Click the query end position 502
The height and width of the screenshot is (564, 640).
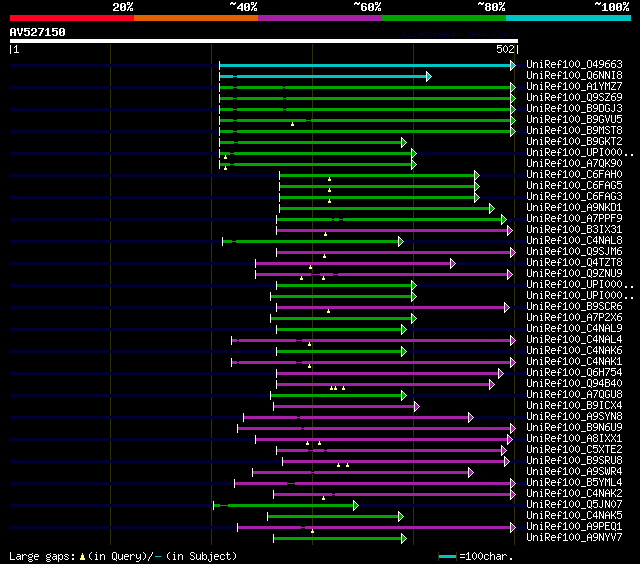pos(505,49)
